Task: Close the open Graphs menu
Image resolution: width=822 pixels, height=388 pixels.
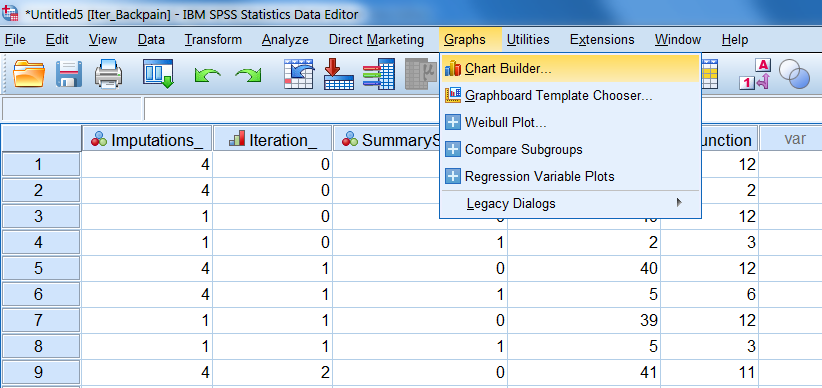Action: click(470, 40)
